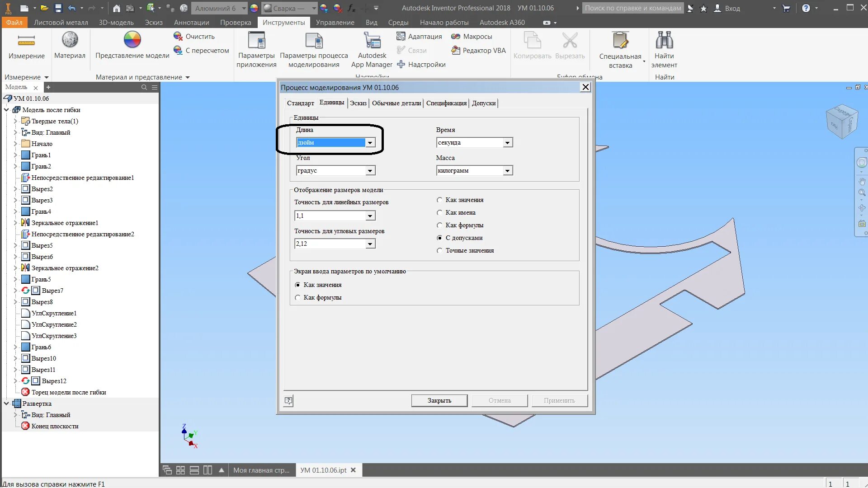Click the Вход sign-in link
The image size is (868, 488).
coord(732,8)
